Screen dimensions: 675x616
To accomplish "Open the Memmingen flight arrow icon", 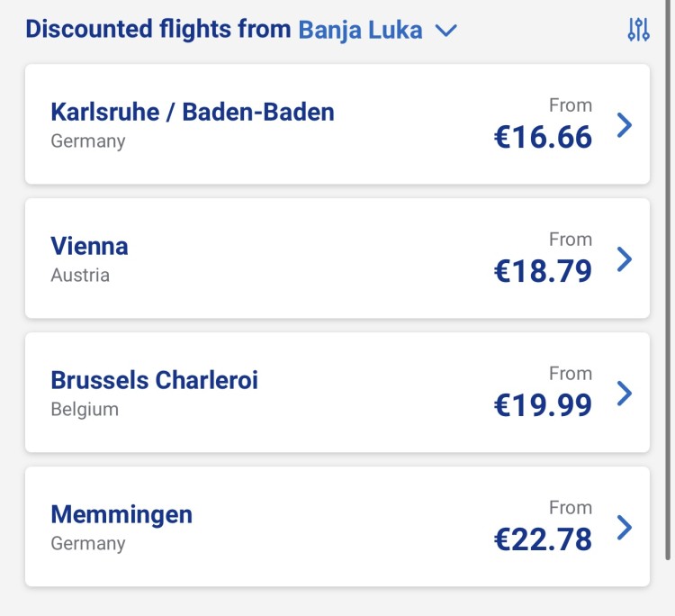I will pos(625,527).
